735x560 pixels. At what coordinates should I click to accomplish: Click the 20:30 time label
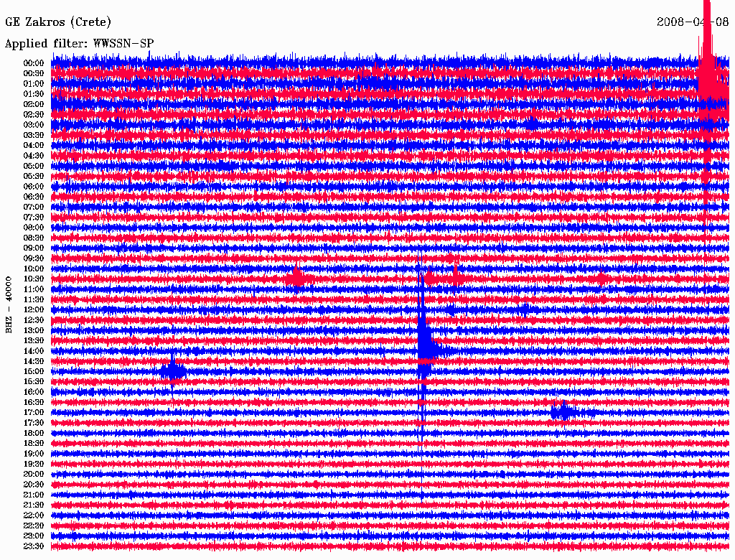point(34,484)
